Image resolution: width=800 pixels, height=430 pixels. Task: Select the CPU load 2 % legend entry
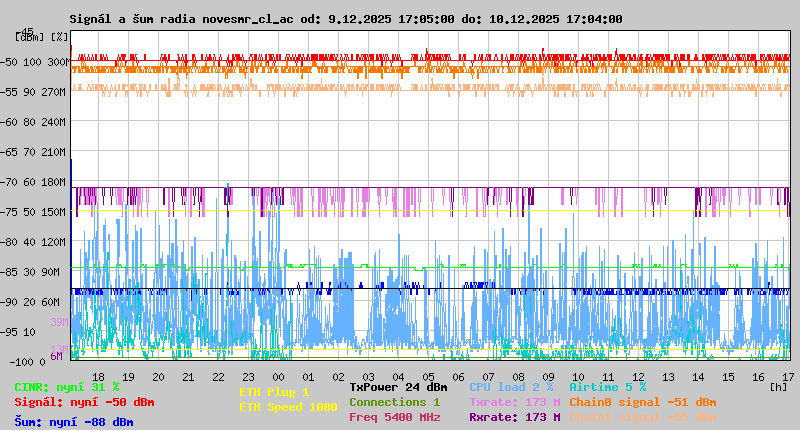511,387
